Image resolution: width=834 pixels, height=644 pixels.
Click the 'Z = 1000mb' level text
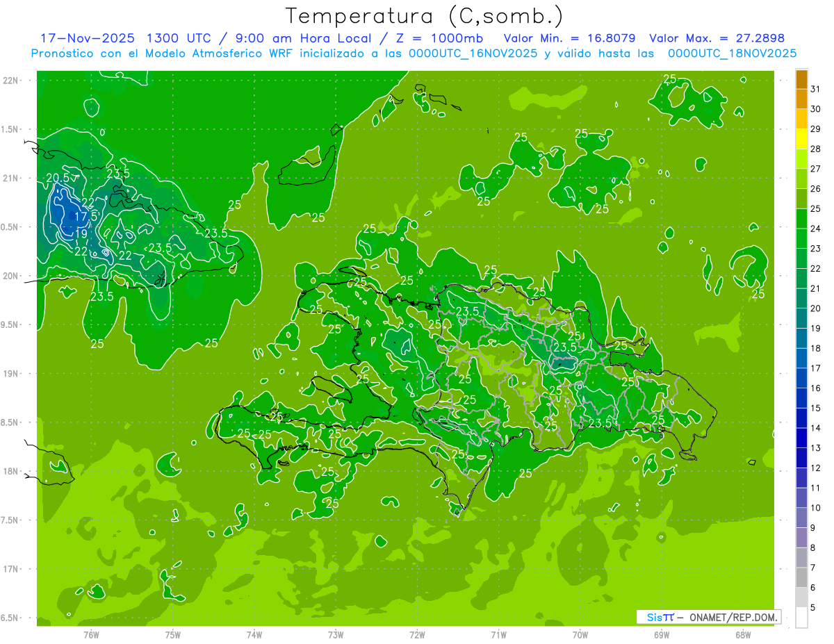(x=439, y=39)
